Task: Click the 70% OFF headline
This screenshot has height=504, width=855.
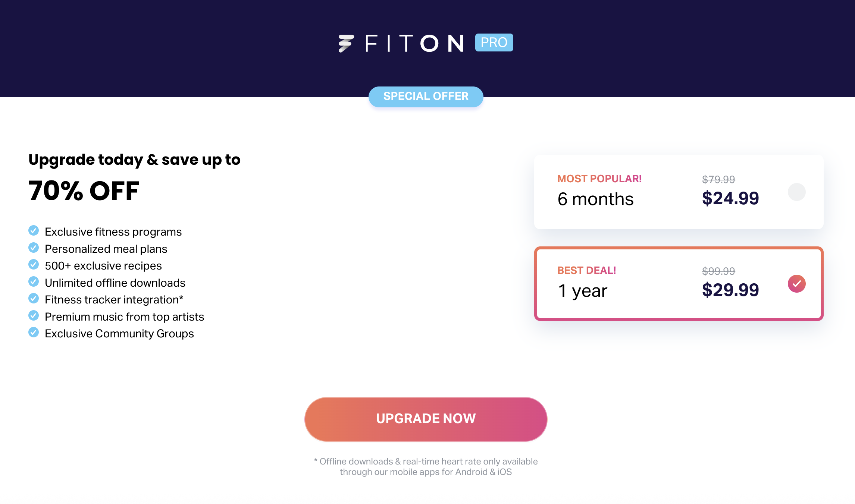Action: [84, 191]
